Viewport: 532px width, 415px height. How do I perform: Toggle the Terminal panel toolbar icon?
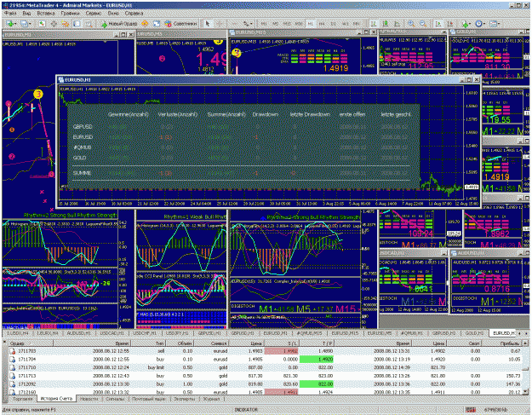pyautogui.click(x=77, y=23)
